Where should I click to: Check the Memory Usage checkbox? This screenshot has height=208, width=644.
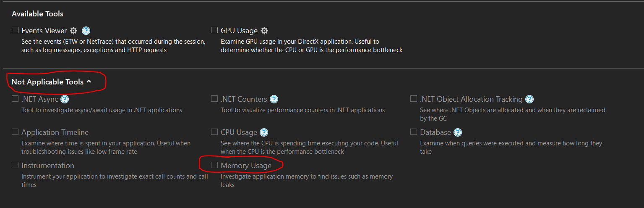[214, 165]
